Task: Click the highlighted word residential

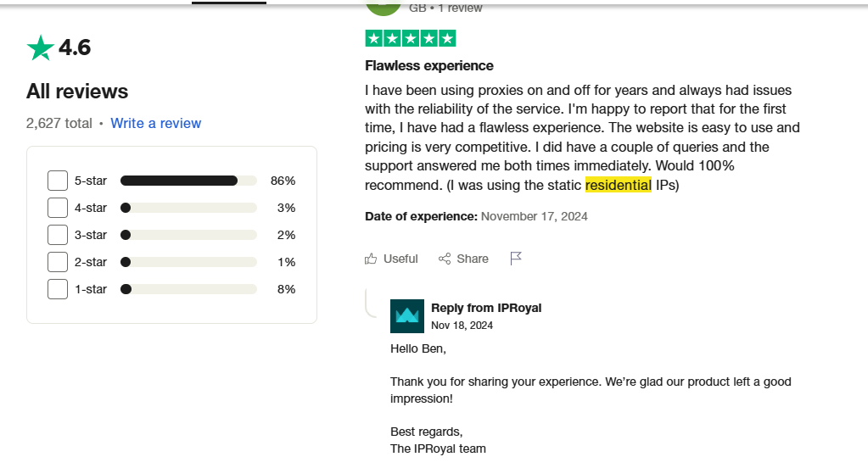Action: coord(619,186)
